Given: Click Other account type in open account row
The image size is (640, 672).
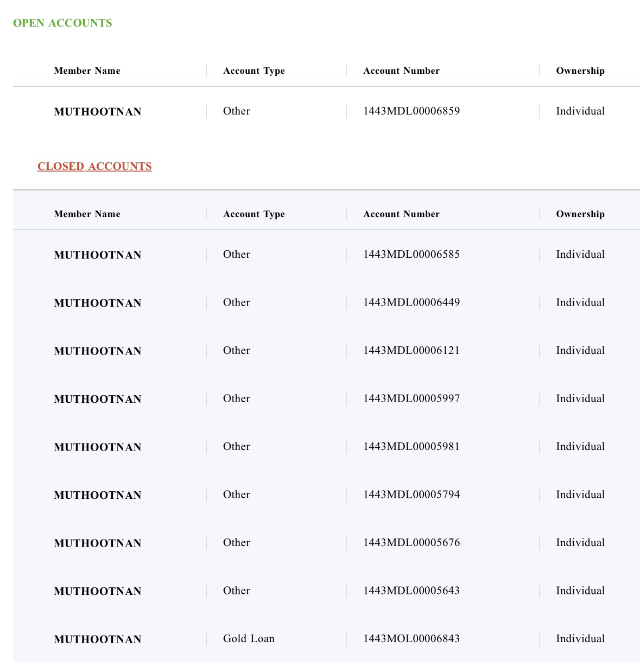Looking at the screenshot, I should pos(237,111).
